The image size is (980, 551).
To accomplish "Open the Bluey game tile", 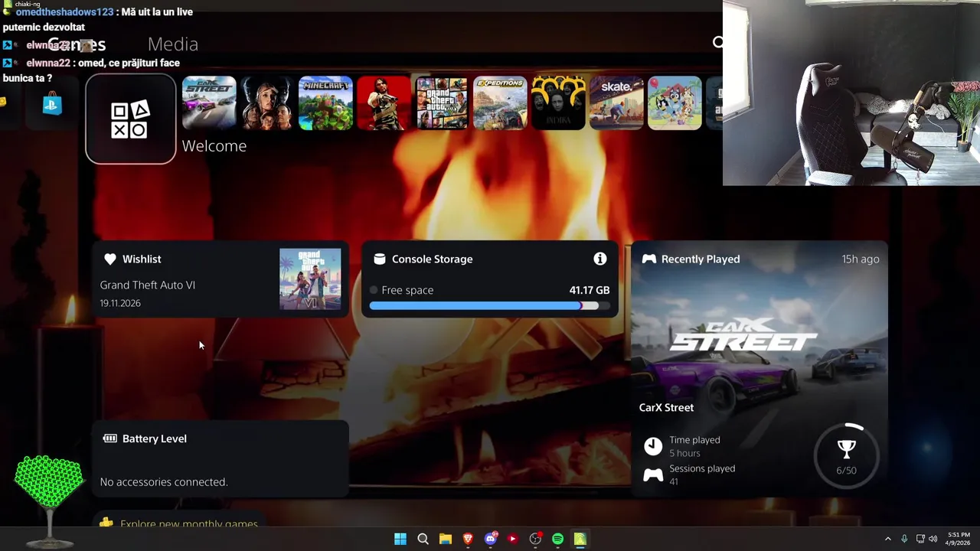I will pos(675,103).
